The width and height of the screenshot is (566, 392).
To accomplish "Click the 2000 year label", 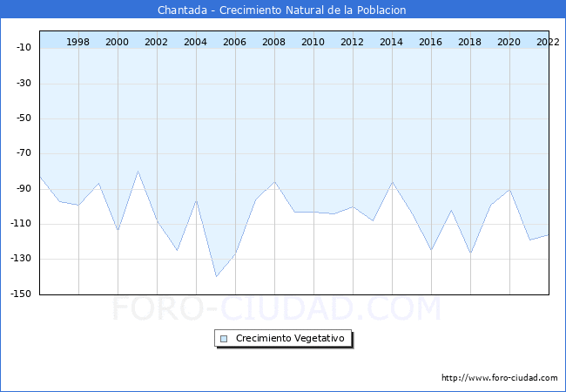I will [x=117, y=42].
